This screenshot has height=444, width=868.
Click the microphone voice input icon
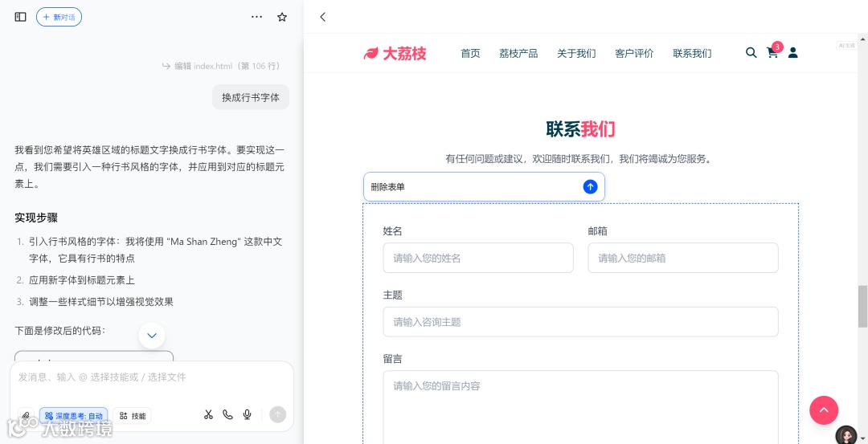[x=248, y=415]
